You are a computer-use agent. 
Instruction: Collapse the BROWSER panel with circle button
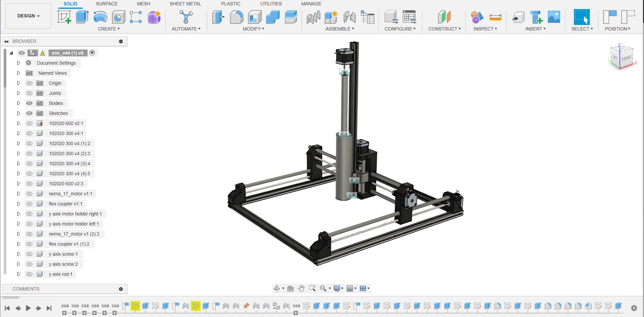click(x=121, y=41)
